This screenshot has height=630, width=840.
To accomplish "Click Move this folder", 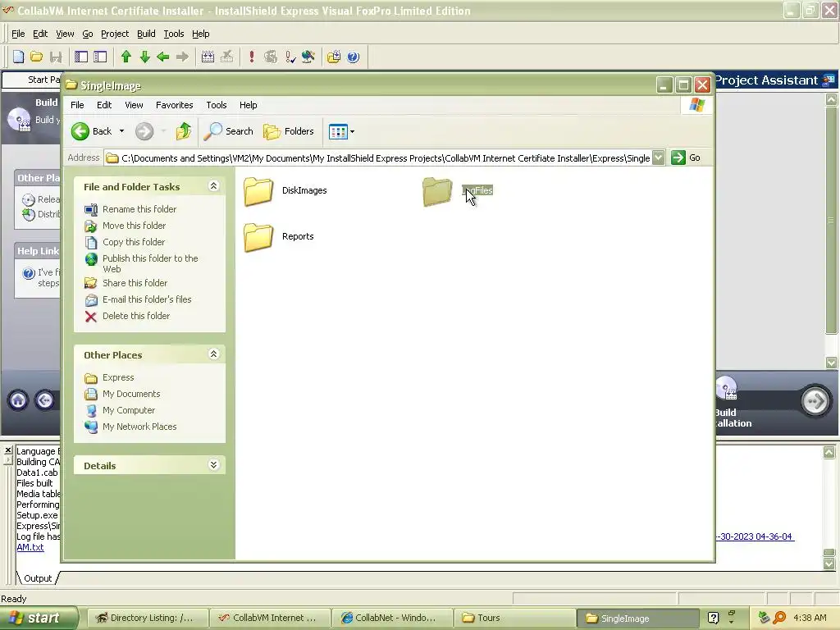I will [x=134, y=226].
